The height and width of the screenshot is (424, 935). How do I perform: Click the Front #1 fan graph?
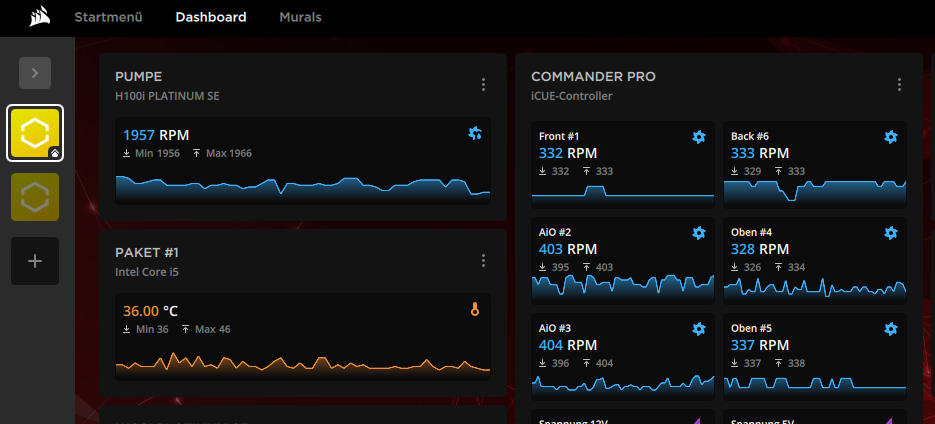[x=623, y=195]
